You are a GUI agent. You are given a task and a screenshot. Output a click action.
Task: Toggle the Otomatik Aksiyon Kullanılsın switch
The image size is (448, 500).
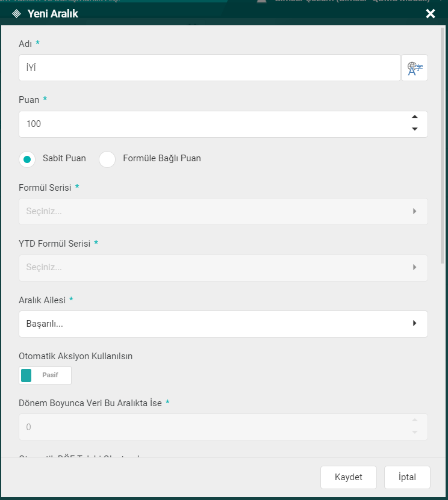click(x=45, y=375)
